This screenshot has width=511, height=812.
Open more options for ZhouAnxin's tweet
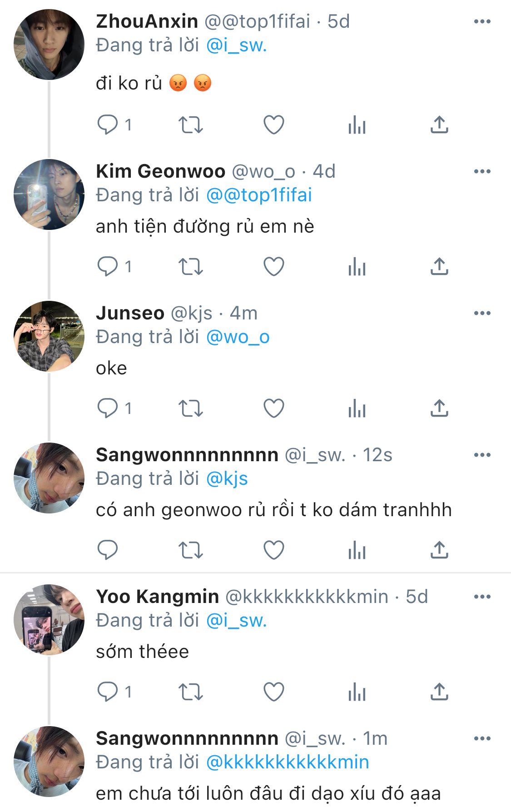tap(482, 21)
